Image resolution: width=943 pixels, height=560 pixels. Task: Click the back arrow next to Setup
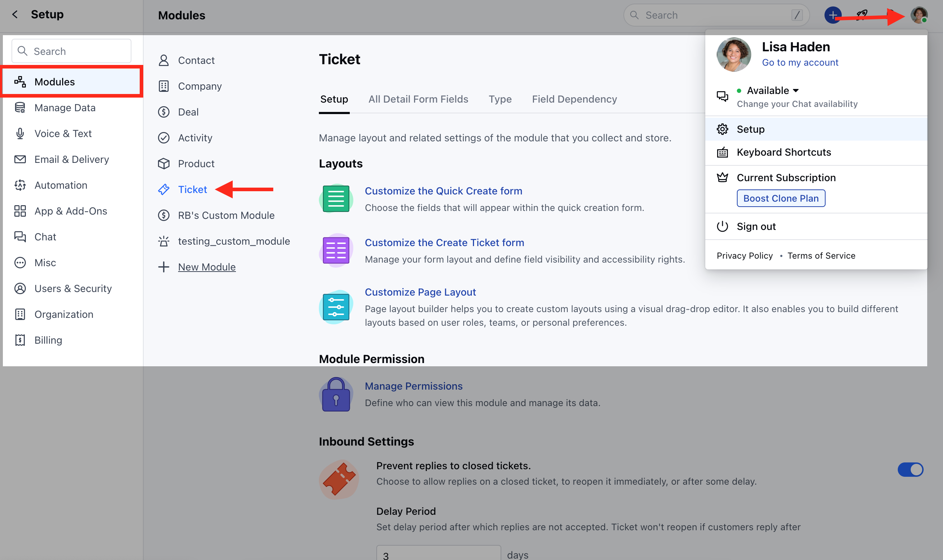(15, 14)
